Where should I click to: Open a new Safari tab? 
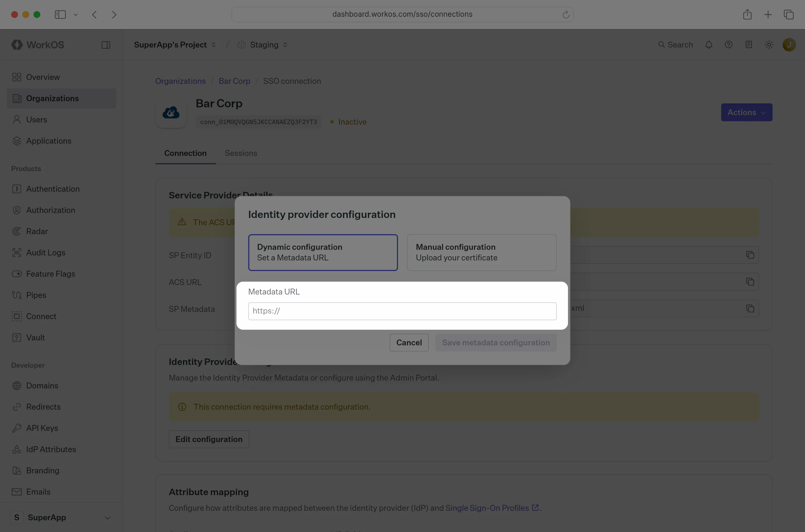click(x=768, y=15)
